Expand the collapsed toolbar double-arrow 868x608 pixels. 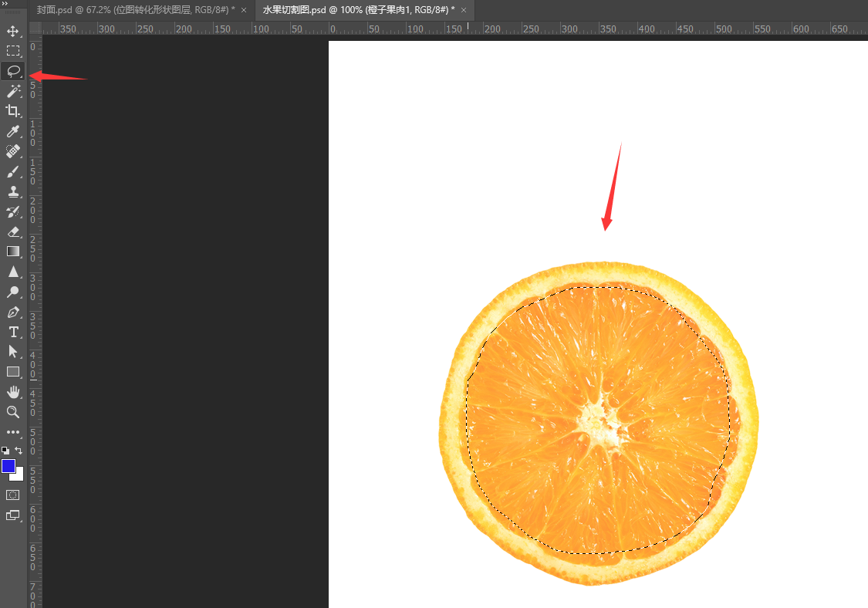pos(5,4)
